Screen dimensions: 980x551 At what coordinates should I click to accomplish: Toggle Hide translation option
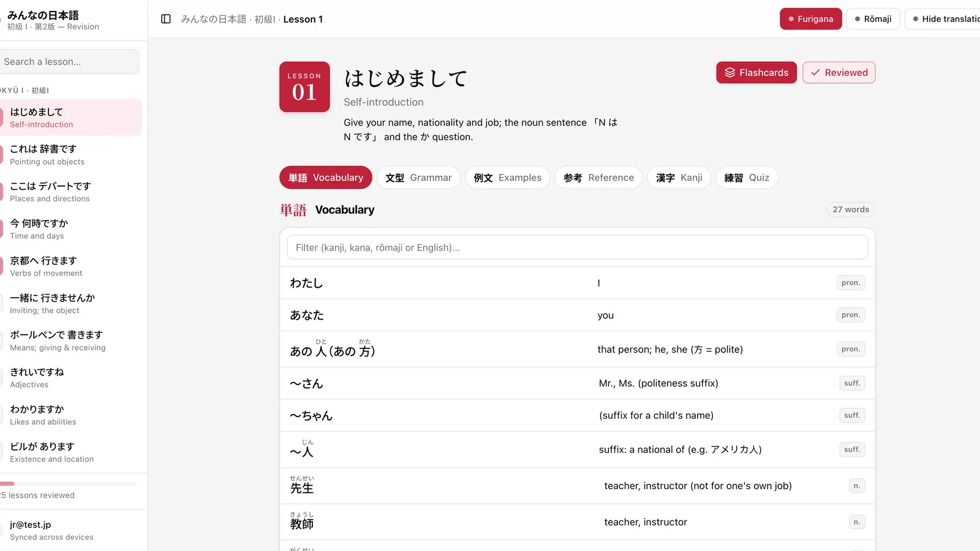tap(944, 19)
